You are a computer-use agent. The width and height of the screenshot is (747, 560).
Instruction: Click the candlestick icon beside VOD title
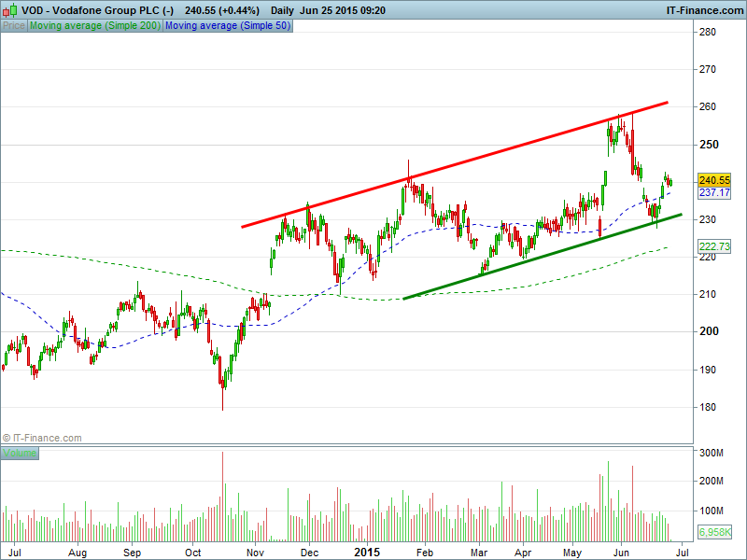pyautogui.click(x=8, y=9)
